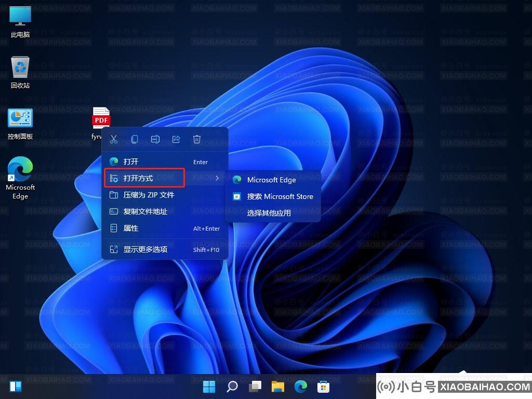Select the 回收站 recycle bin icon

pos(20,72)
